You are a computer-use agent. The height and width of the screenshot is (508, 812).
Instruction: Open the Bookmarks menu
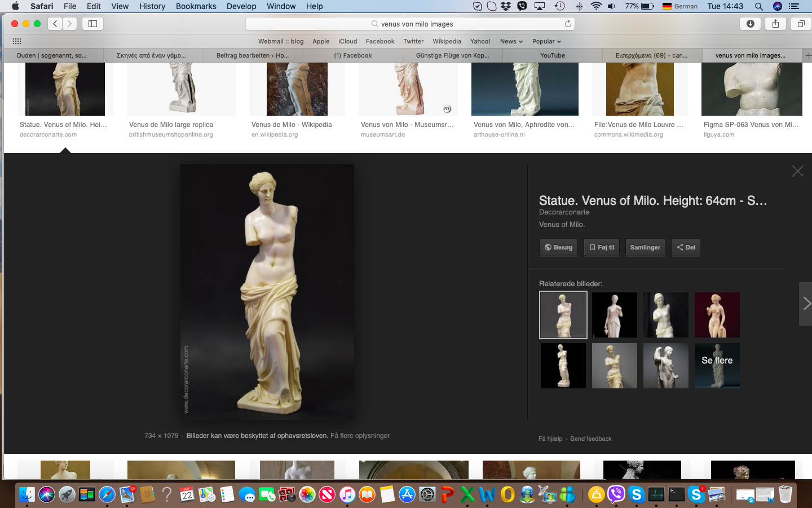(x=196, y=6)
